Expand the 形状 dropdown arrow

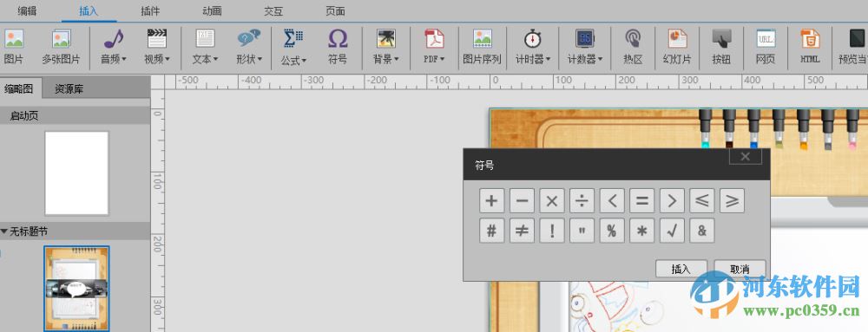coord(260,60)
